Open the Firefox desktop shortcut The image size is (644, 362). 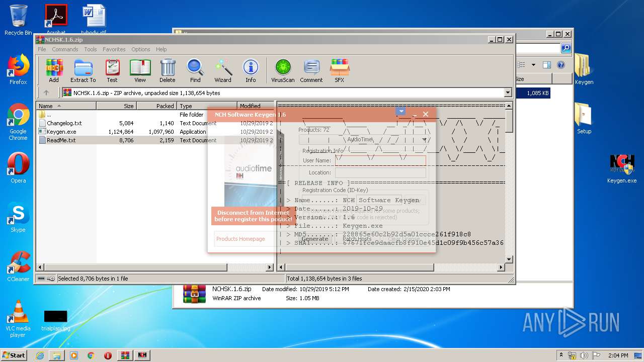pos(18,69)
